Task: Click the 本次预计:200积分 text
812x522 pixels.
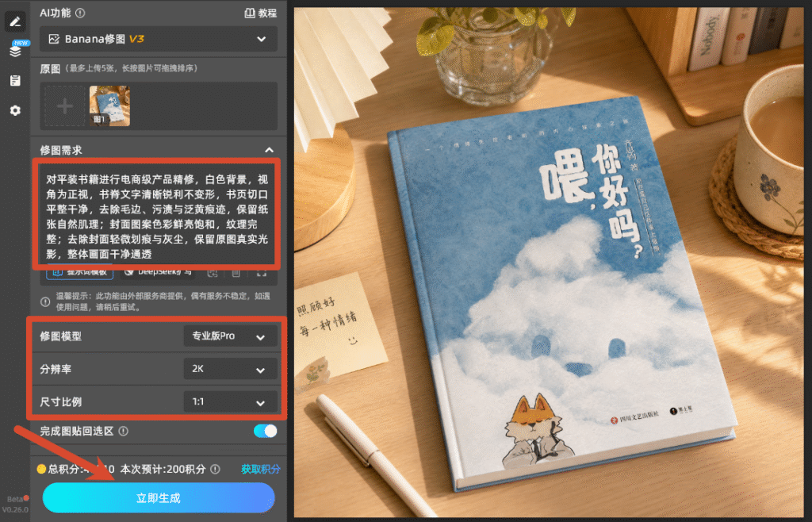Action: tap(163, 469)
